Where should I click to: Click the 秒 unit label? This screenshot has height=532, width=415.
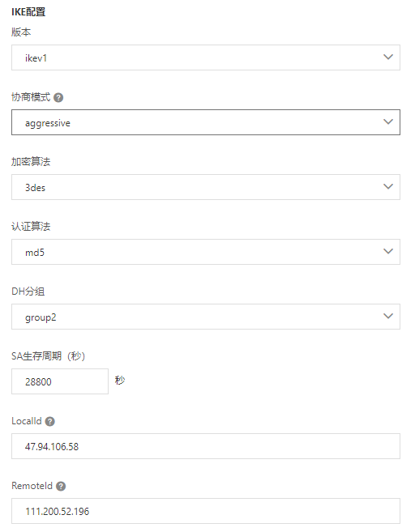coord(120,381)
